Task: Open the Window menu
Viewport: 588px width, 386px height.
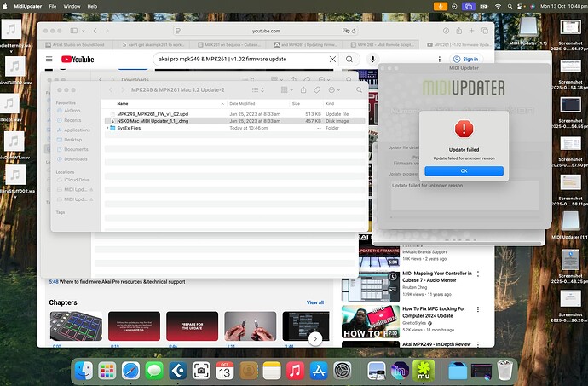Action: point(72,6)
